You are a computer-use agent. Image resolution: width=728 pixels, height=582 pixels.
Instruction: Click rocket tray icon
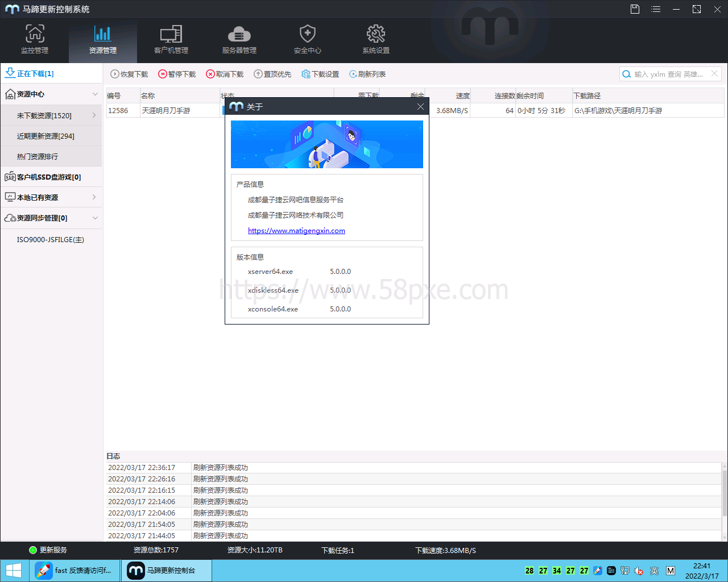(x=598, y=571)
